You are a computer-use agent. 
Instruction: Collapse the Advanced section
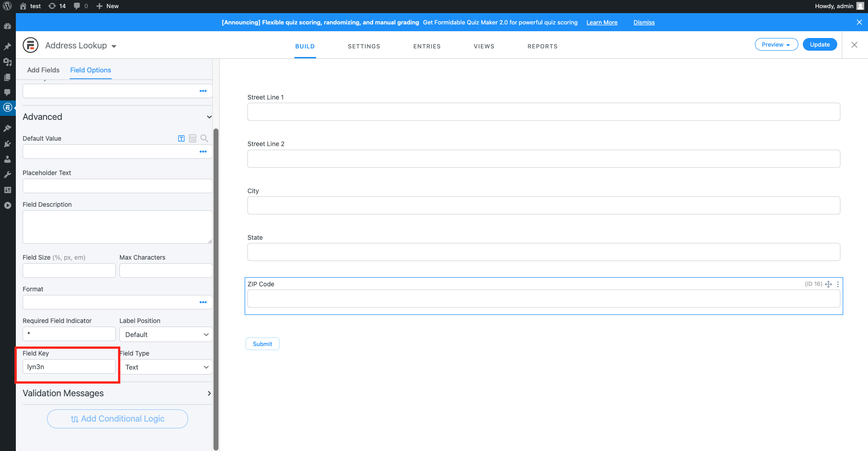tap(209, 117)
